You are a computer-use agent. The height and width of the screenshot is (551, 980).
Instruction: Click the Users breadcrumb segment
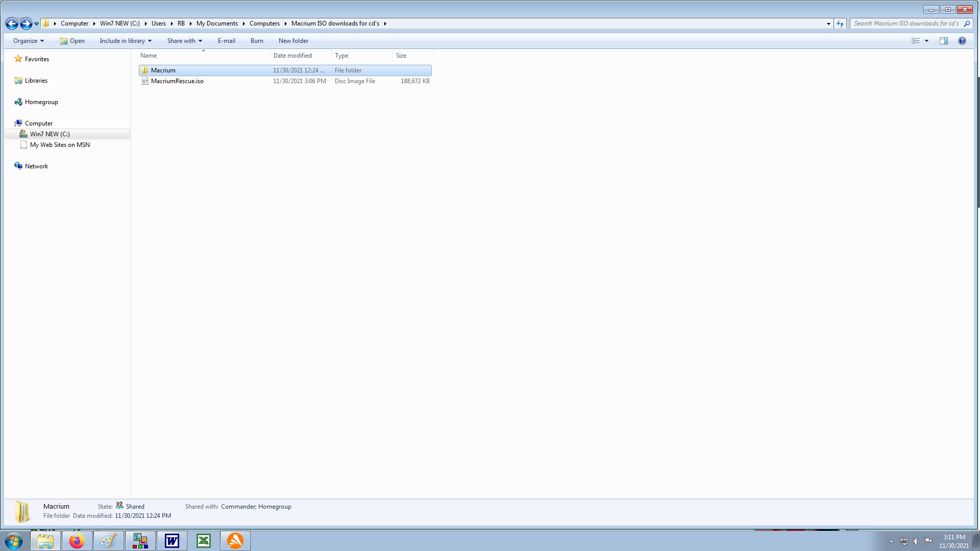[x=159, y=23]
